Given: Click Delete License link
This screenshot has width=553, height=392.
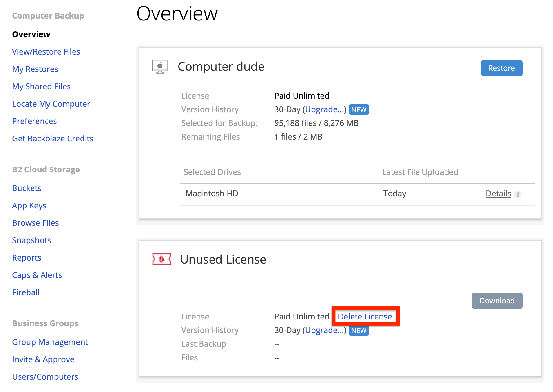Looking at the screenshot, I should point(365,317).
